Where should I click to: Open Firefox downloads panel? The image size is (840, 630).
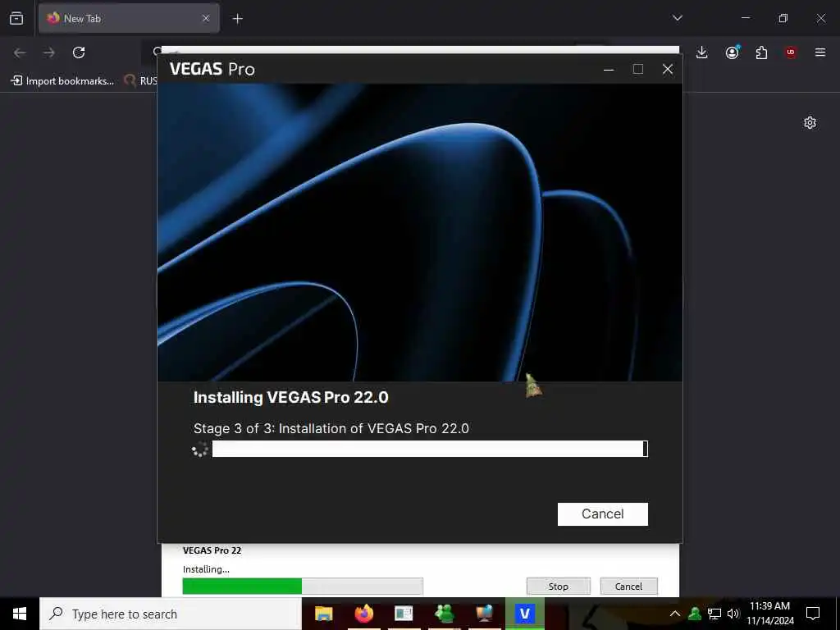tap(702, 52)
